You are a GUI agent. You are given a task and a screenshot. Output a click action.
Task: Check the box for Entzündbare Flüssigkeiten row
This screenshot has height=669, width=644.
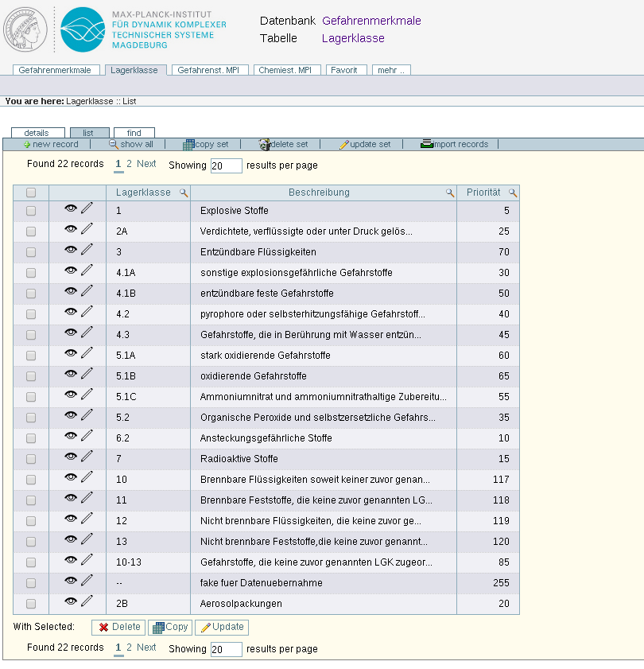coord(31,252)
